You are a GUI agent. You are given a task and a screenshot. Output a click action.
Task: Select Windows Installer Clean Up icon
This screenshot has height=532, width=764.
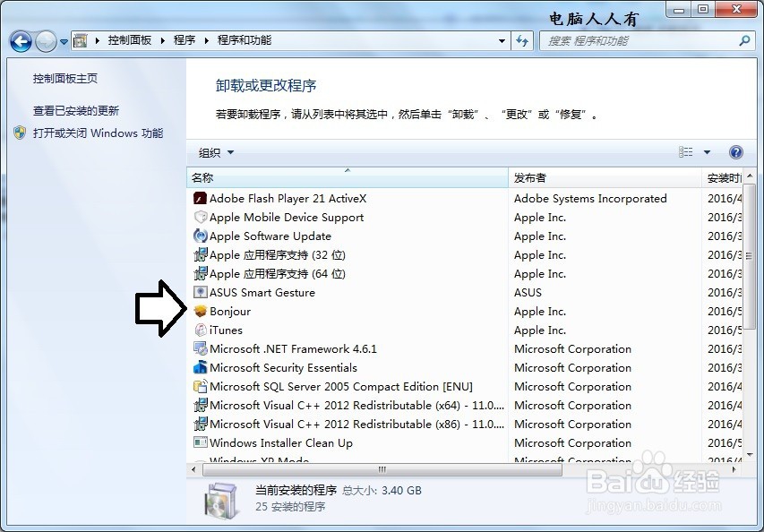[x=201, y=442]
